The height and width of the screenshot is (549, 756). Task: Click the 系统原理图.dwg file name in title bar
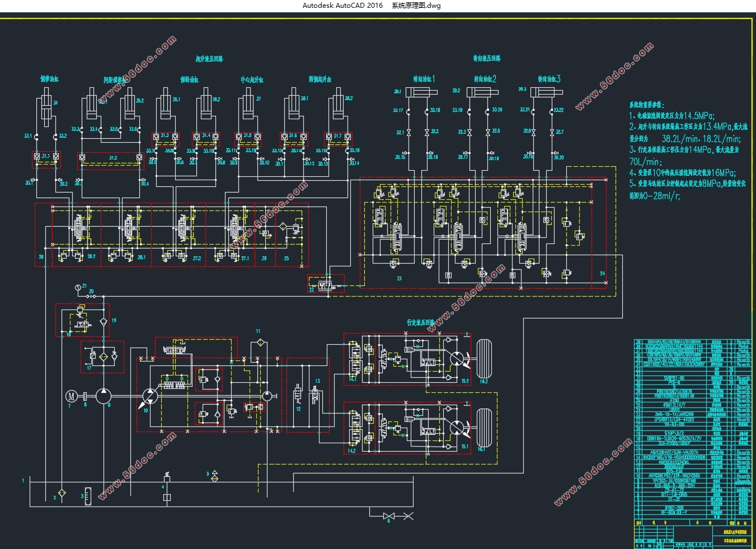point(416,6)
